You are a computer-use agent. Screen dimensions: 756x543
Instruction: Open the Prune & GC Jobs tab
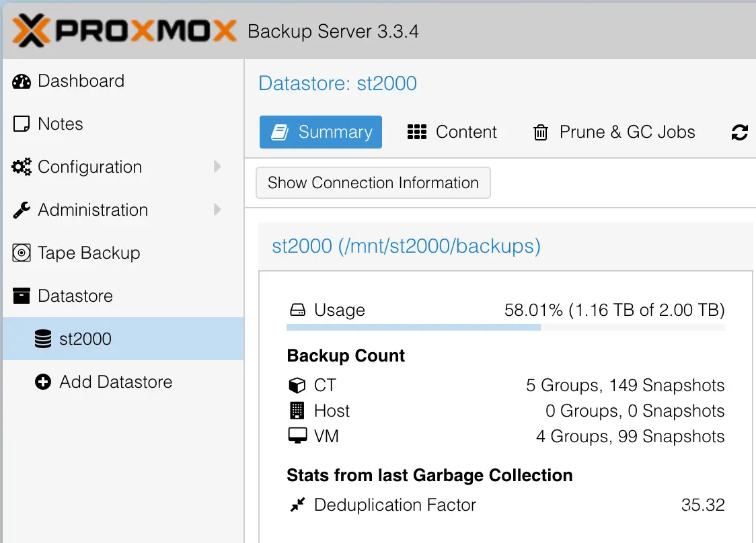pos(614,132)
